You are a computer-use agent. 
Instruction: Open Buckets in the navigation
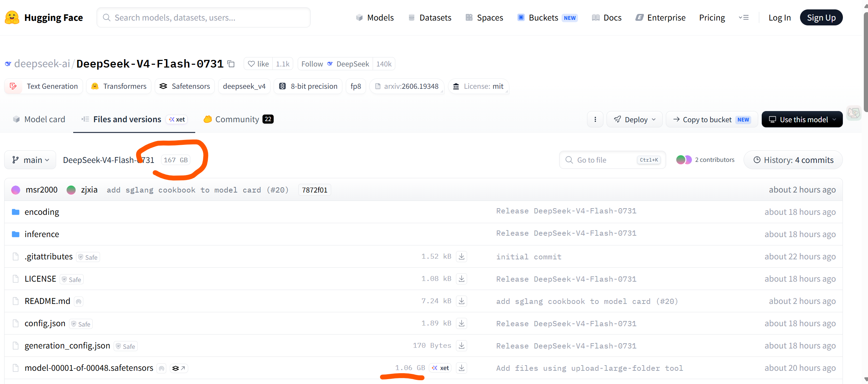[547, 18]
